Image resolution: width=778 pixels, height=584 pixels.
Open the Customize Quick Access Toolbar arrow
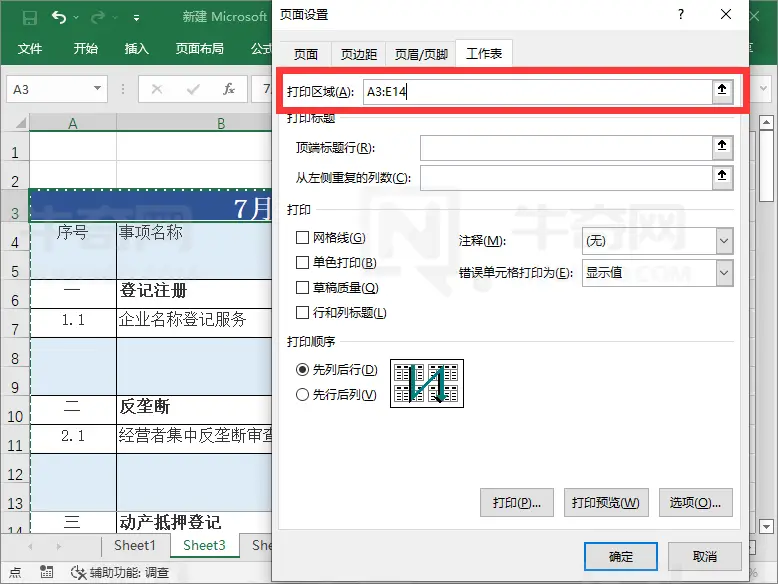click(136, 18)
